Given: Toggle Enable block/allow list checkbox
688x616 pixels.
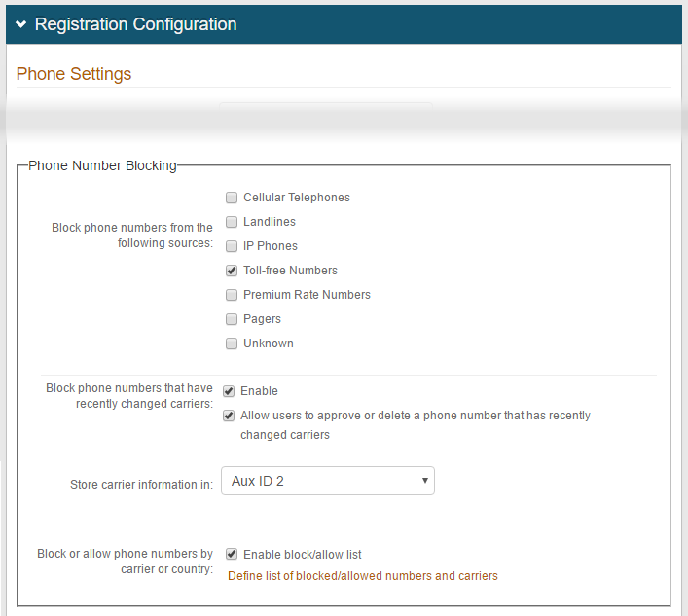Looking at the screenshot, I should point(232,555).
